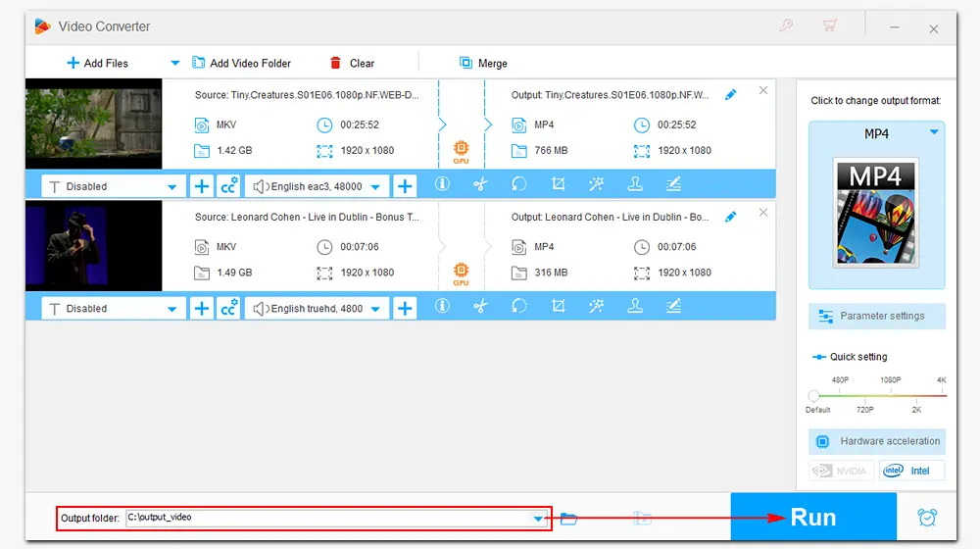This screenshot has width=980, height=549.
Task: Select Leonard Cohen video thumbnail
Action: [x=94, y=246]
